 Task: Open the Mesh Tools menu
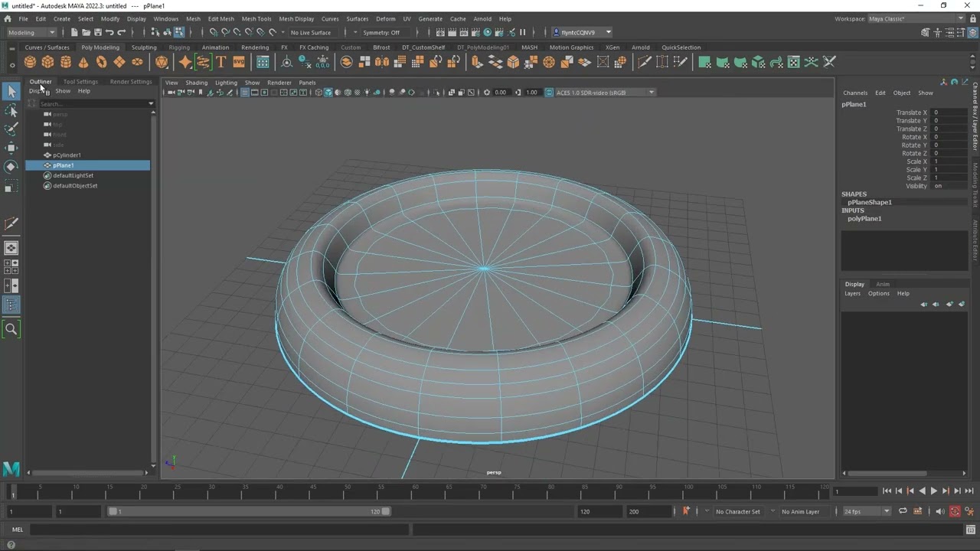[x=256, y=18]
